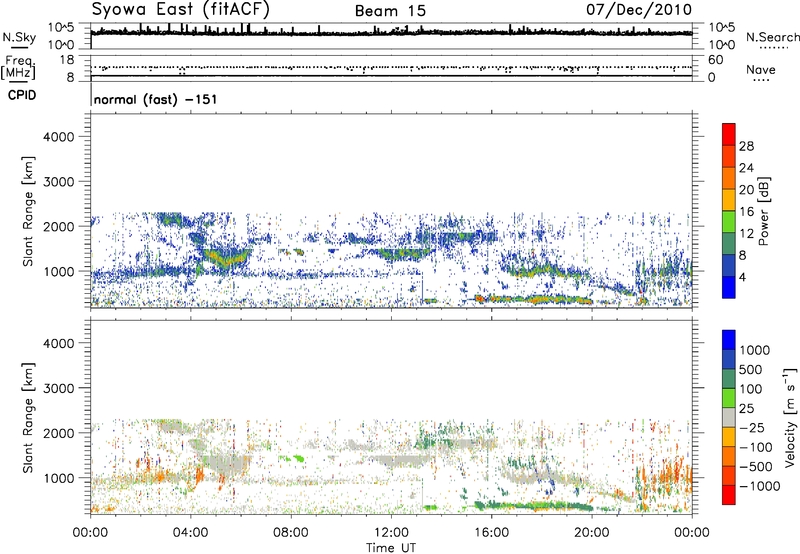Image resolution: width=800 pixels, height=554 pixels.
Task: Click the 'Nave' legend label
Action: pos(761,69)
